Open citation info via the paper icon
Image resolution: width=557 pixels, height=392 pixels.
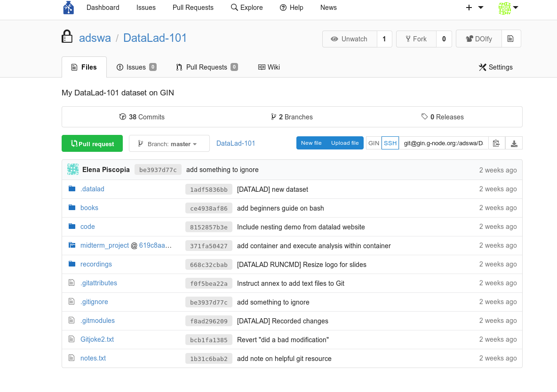(511, 39)
